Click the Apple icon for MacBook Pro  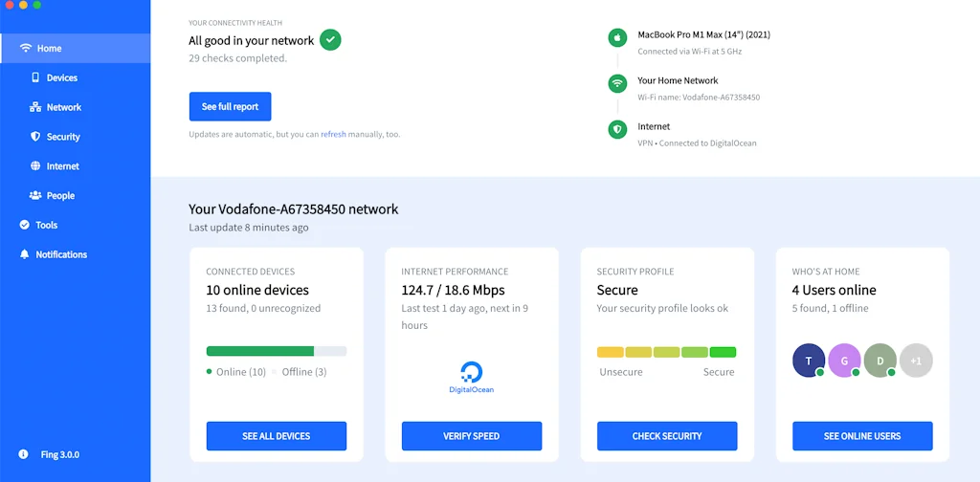(x=618, y=38)
